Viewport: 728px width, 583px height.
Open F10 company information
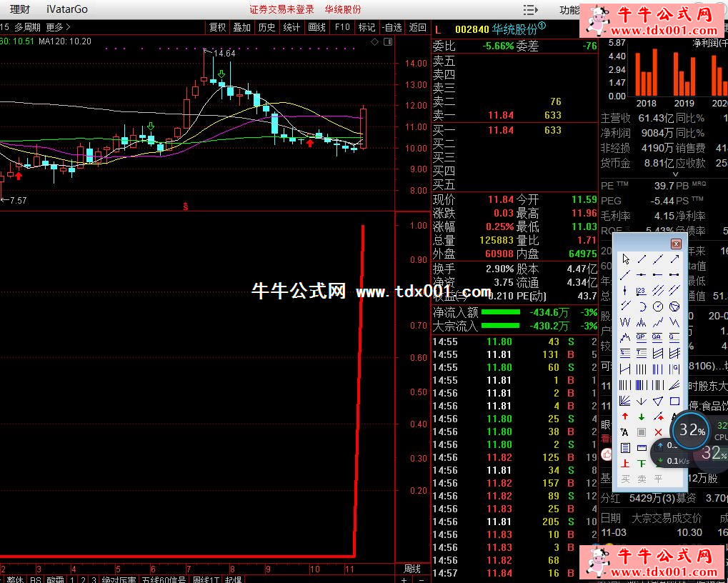tap(342, 27)
